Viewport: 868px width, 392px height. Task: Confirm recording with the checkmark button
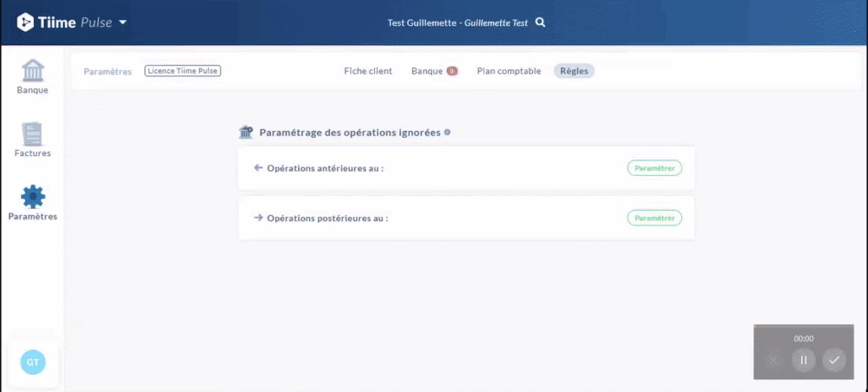tap(834, 361)
